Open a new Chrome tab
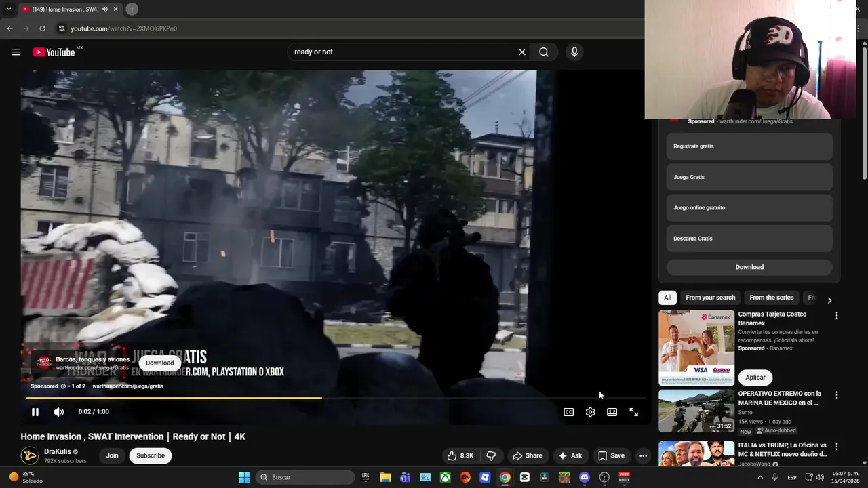This screenshot has width=868, height=488. (132, 9)
